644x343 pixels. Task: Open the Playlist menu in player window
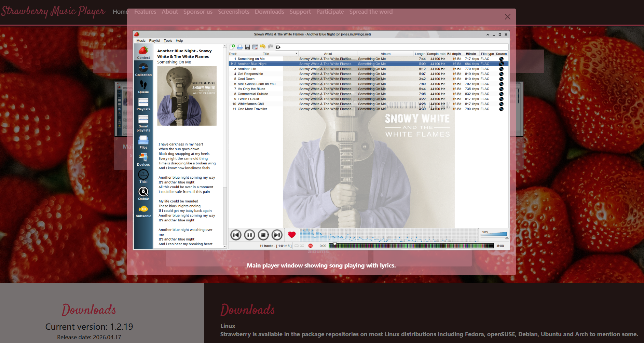[154, 40]
